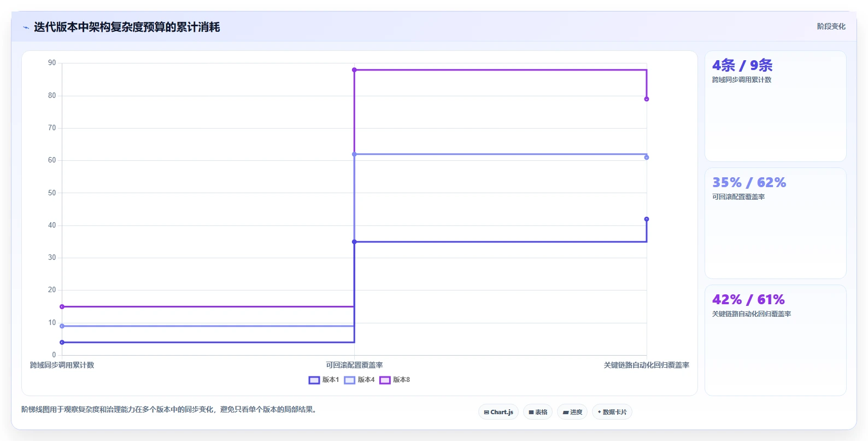
Task: Click the 版本4 legend color box
Action: click(350, 380)
